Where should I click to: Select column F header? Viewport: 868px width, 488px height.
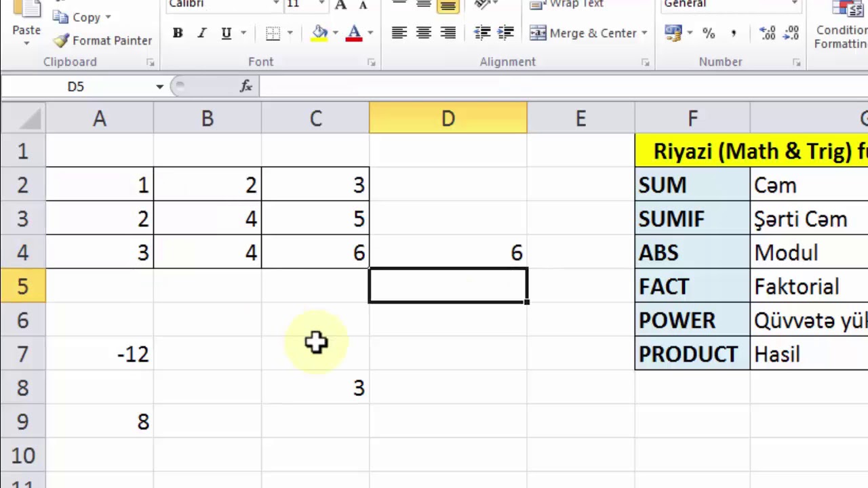point(692,119)
